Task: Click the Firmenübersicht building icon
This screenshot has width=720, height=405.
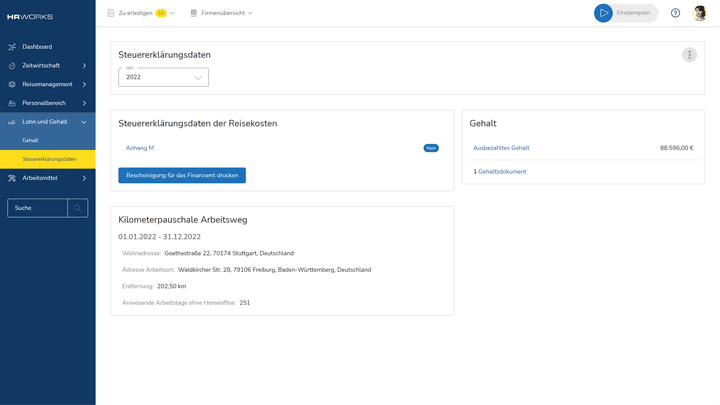Action: [x=194, y=13]
